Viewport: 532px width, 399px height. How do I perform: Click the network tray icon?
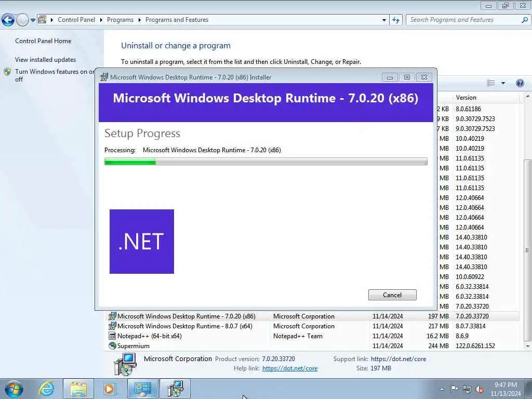[467, 390]
